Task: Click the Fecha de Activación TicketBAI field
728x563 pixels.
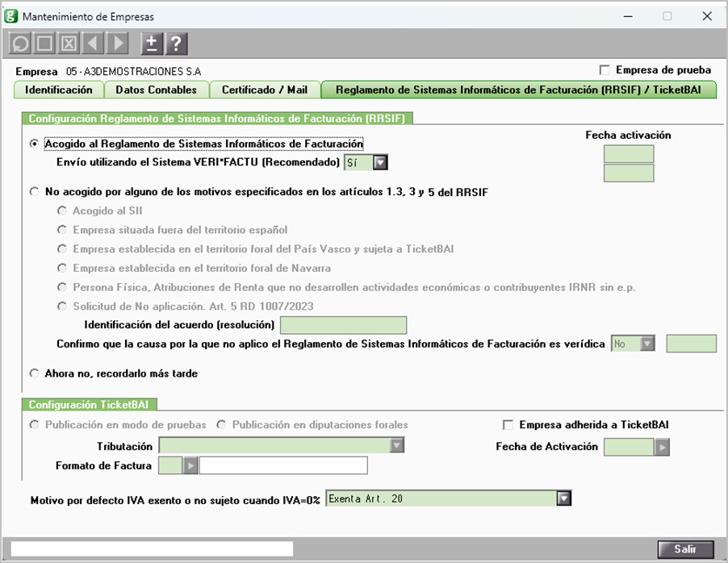Action: click(x=629, y=447)
